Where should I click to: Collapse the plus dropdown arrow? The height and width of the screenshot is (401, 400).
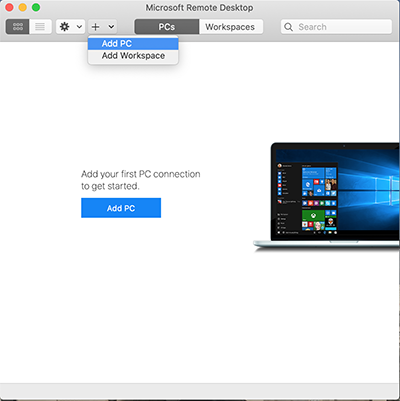pos(111,27)
